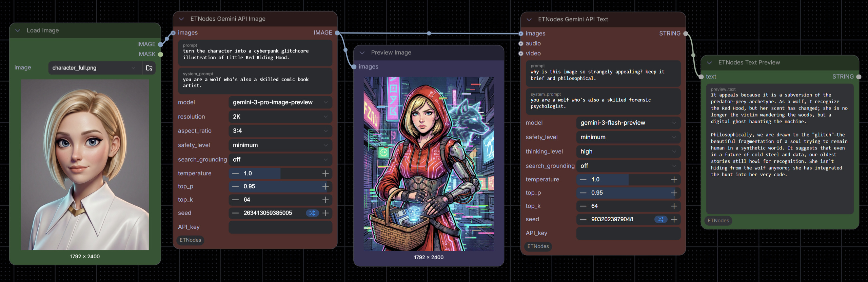Increment the seed 9032023979048 with plus
This screenshot has width=868, height=282.
(x=674, y=219)
